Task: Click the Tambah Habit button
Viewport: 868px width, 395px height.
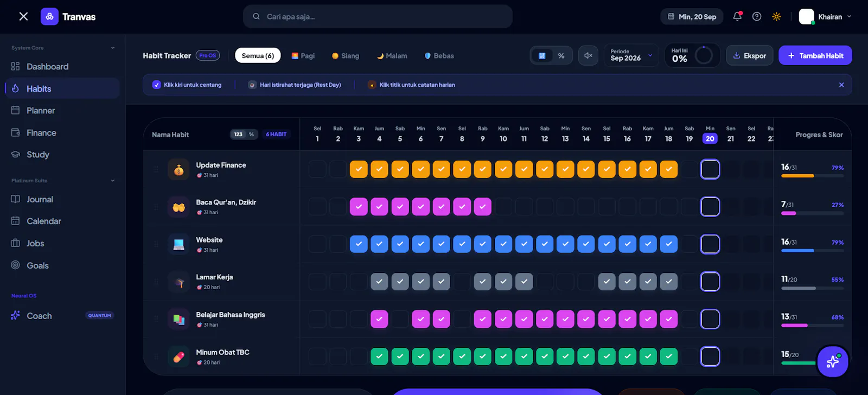Action: click(815, 55)
